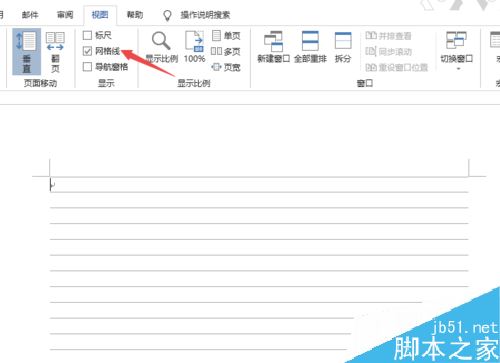Open the Zoom (显示比例) magnifier dialog

(x=162, y=47)
